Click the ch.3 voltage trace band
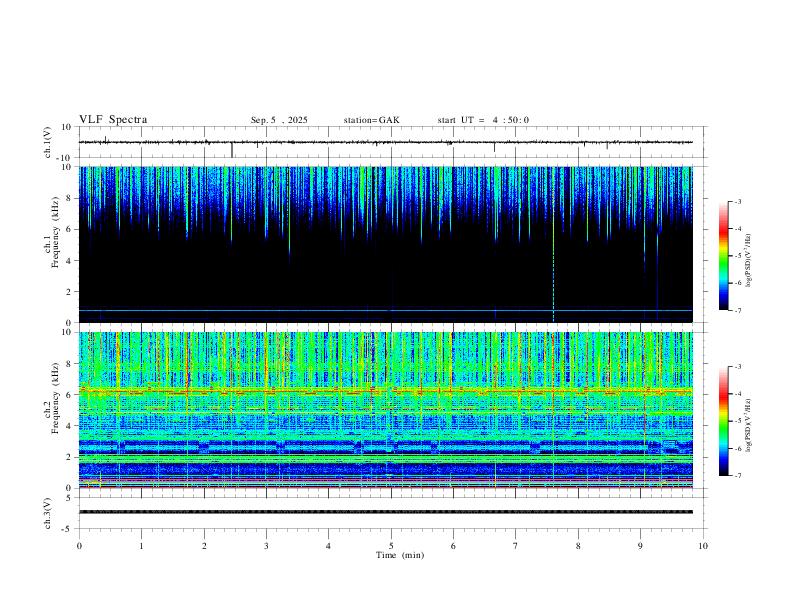792x612 pixels. click(386, 512)
